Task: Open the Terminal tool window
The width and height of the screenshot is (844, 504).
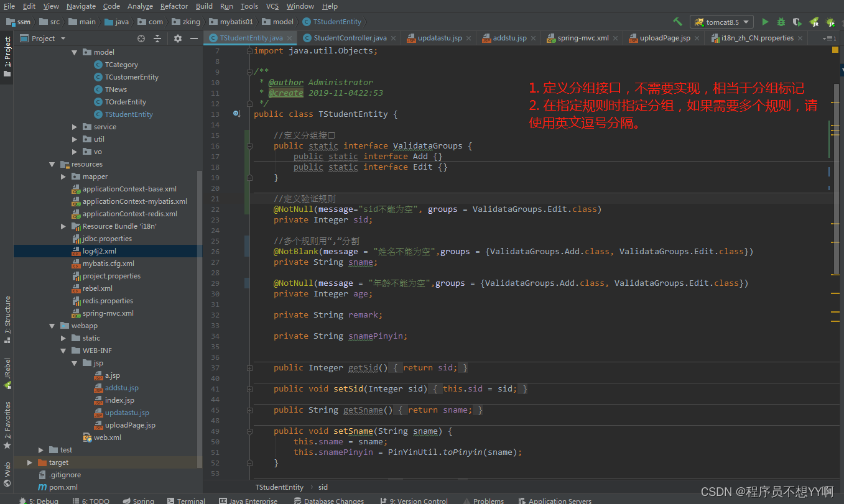Action: pos(185,500)
